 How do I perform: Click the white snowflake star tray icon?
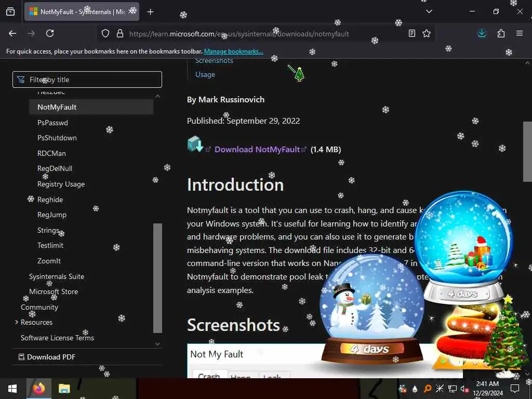click(x=440, y=389)
